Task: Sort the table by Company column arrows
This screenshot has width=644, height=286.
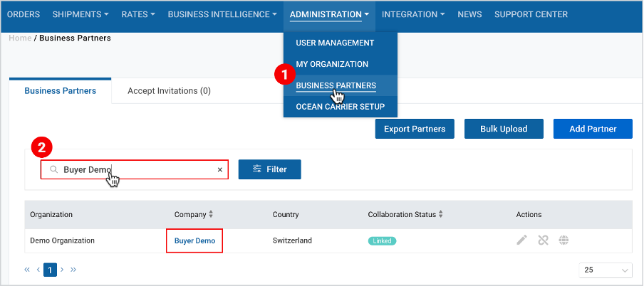Action: pyautogui.click(x=211, y=214)
